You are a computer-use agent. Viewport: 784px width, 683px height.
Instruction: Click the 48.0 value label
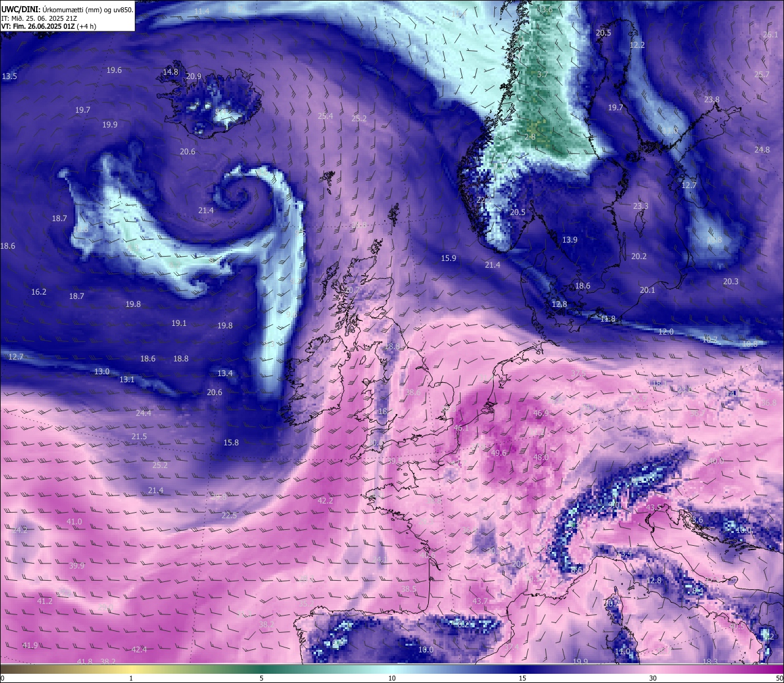point(541,458)
